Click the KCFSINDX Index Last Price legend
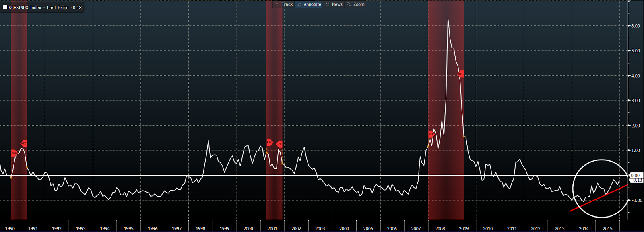Image resolution: width=644 pixels, height=232 pixels. pos(42,8)
